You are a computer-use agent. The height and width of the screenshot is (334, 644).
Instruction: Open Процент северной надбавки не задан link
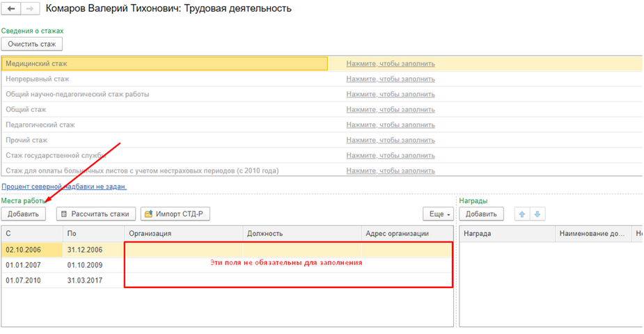pos(64,186)
